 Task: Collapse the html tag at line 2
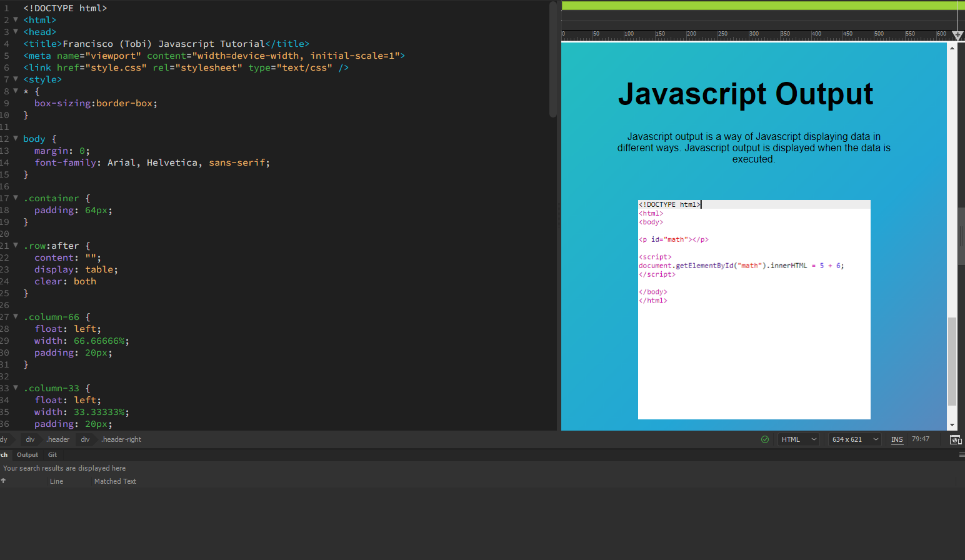(16, 19)
